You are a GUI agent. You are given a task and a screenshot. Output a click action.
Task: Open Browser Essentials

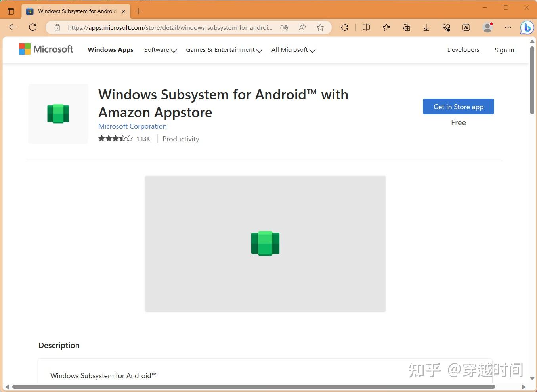click(446, 27)
